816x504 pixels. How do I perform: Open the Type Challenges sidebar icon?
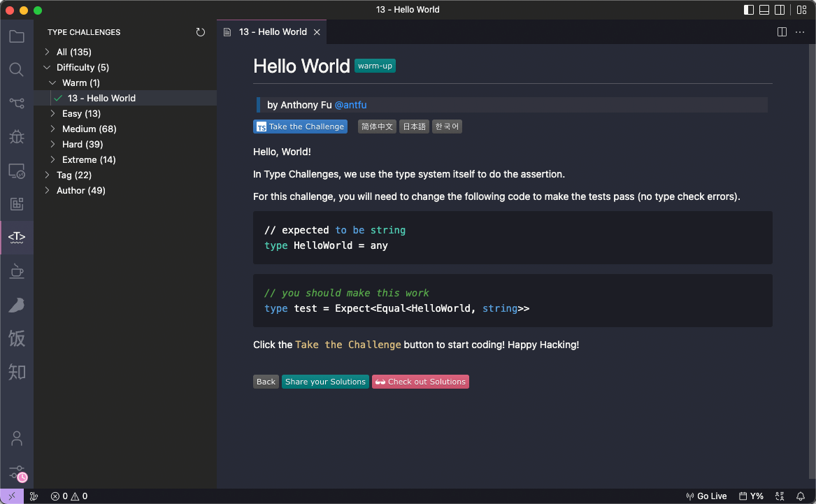coord(16,237)
